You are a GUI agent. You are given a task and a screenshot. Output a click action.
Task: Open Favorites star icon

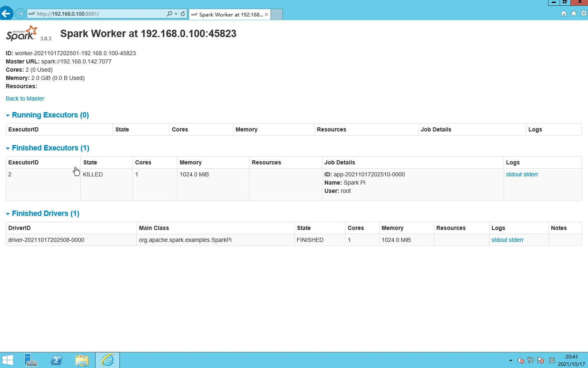click(574, 14)
